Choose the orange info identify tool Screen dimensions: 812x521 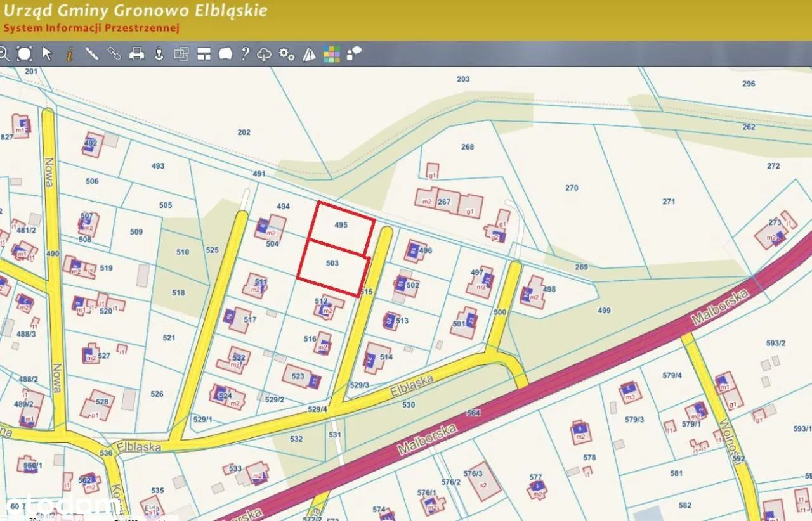69,54
